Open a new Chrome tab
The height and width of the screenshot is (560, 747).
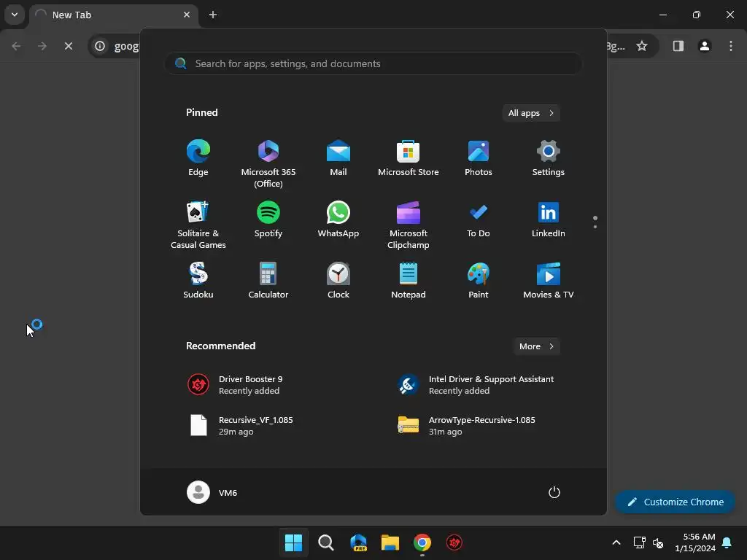point(213,15)
